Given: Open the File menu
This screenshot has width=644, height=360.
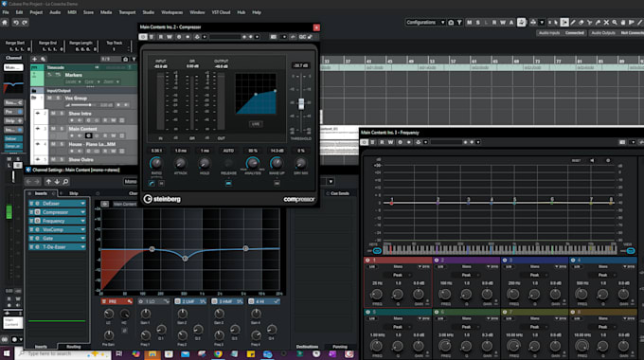Looking at the screenshot, I should (6, 12).
